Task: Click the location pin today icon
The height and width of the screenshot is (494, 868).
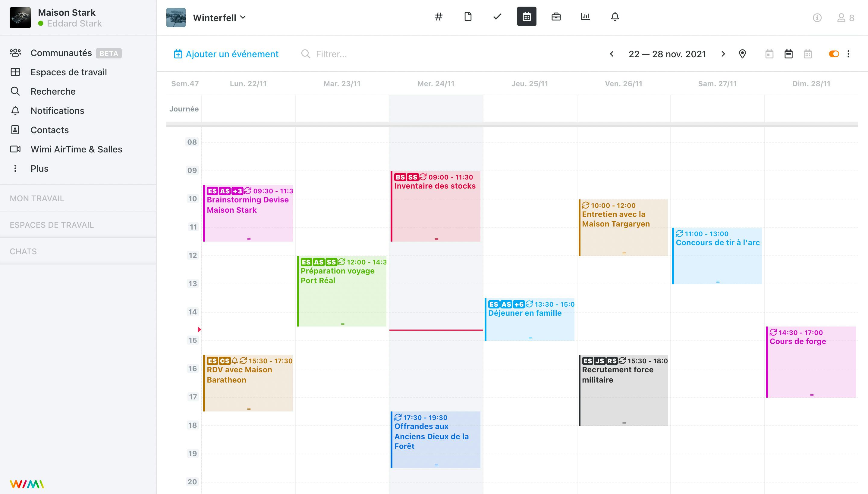Action: [x=742, y=54]
